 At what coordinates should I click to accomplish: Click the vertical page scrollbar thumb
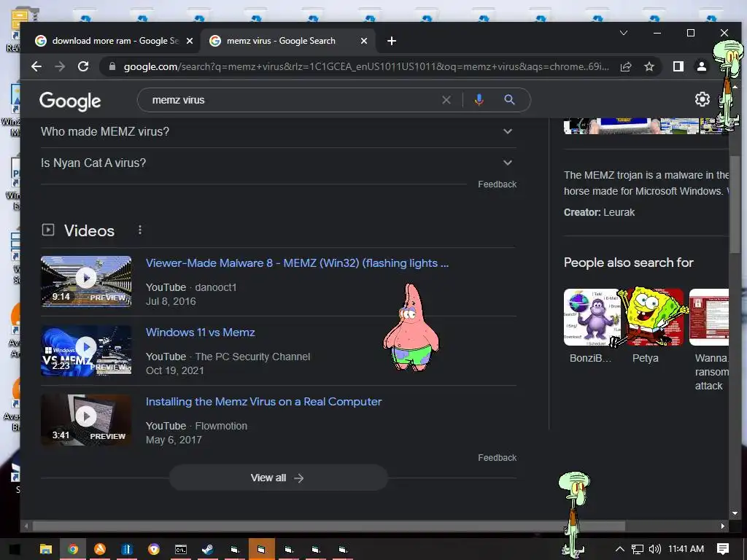[735, 205]
